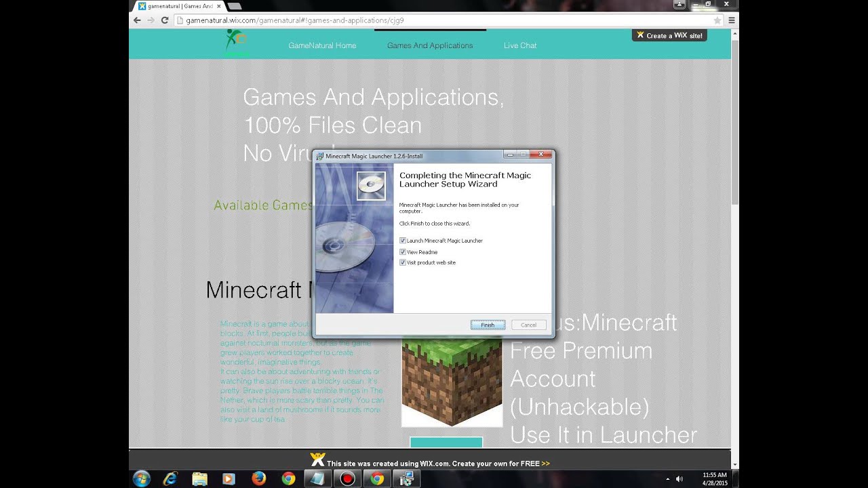This screenshot has width=868, height=488.
Task: Close the gamenatural browser tab
Action: pos(218,6)
